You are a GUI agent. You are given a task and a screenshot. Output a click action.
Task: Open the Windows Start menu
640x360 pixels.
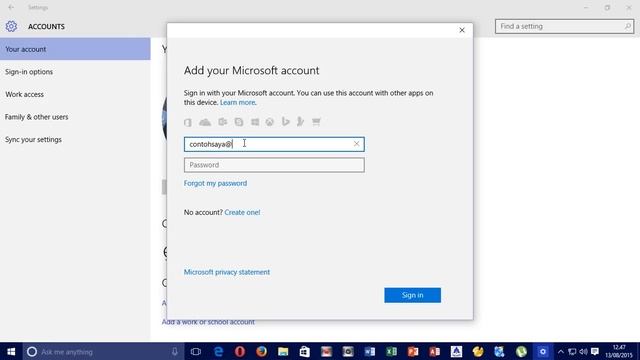(11, 351)
